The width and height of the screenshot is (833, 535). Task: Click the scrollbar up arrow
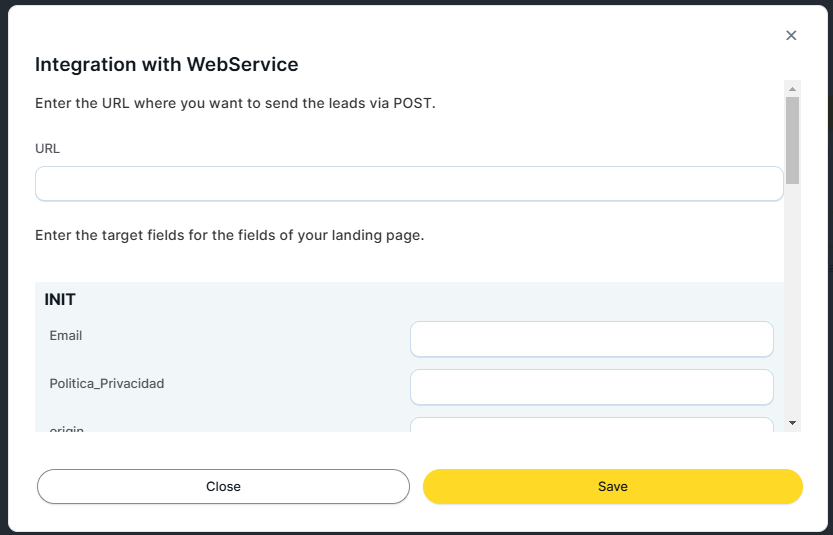tap(792, 88)
